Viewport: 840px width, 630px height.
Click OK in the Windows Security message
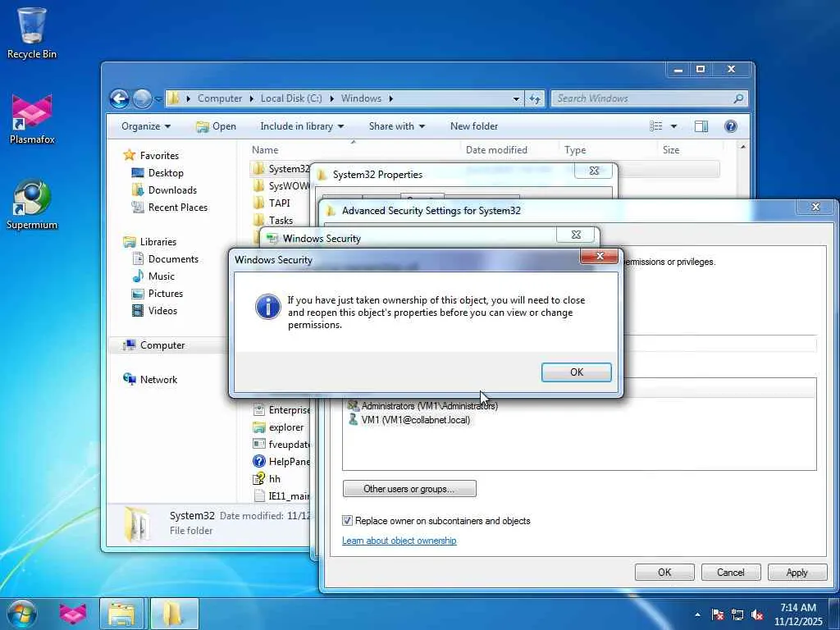tap(576, 372)
